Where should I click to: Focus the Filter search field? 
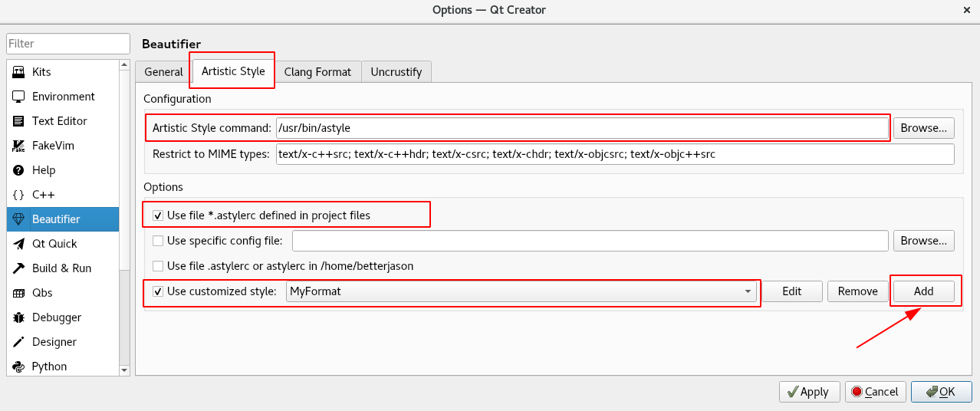coord(68,44)
